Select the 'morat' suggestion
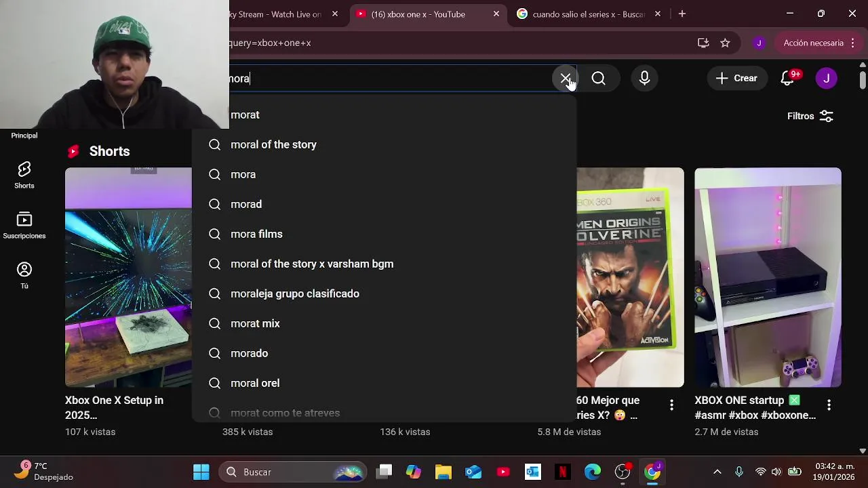Viewport: 868px width, 488px height. click(x=384, y=115)
